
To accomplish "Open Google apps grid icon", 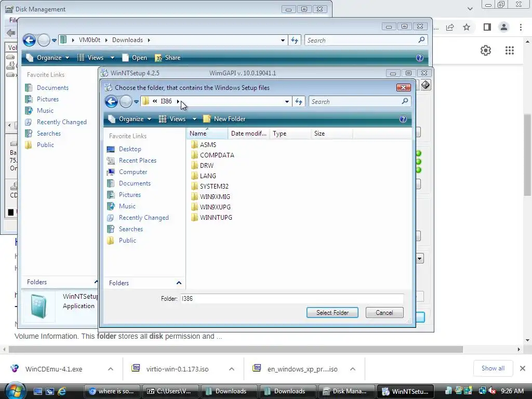I will pyautogui.click(x=510, y=50).
